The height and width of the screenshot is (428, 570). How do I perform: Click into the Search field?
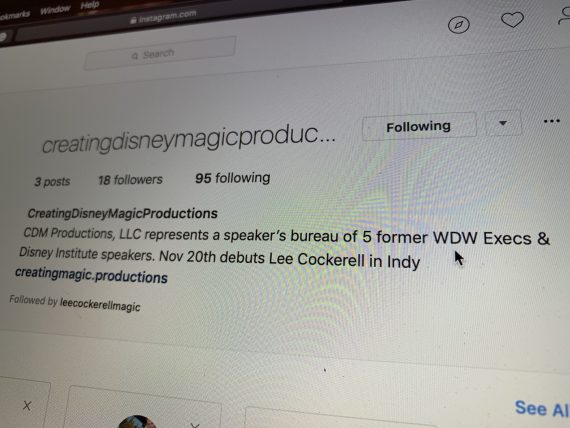pyautogui.click(x=160, y=53)
